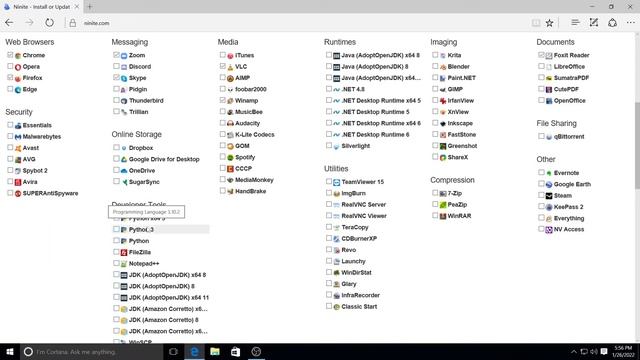The height and width of the screenshot is (360, 640).
Task: Click the JDK (AdoptOpenJDK) x64 11 label
Action: tap(169, 298)
